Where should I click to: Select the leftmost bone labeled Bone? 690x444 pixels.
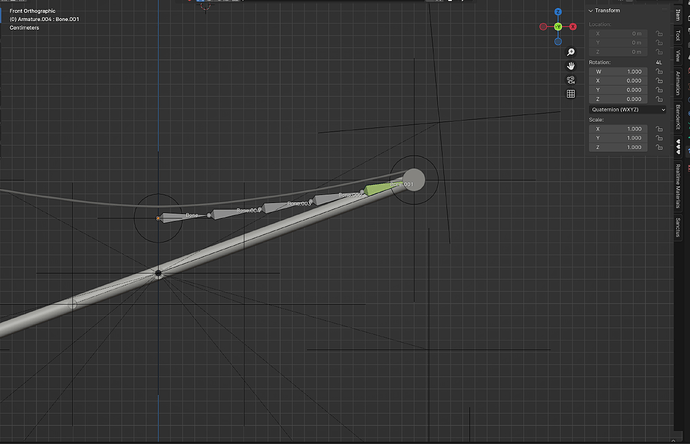click(183, 216)
